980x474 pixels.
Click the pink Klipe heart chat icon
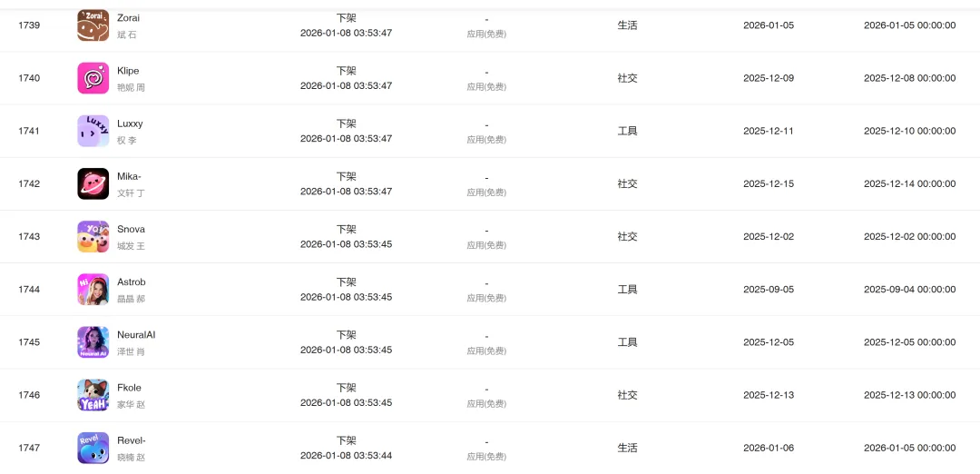click(93, 78)
